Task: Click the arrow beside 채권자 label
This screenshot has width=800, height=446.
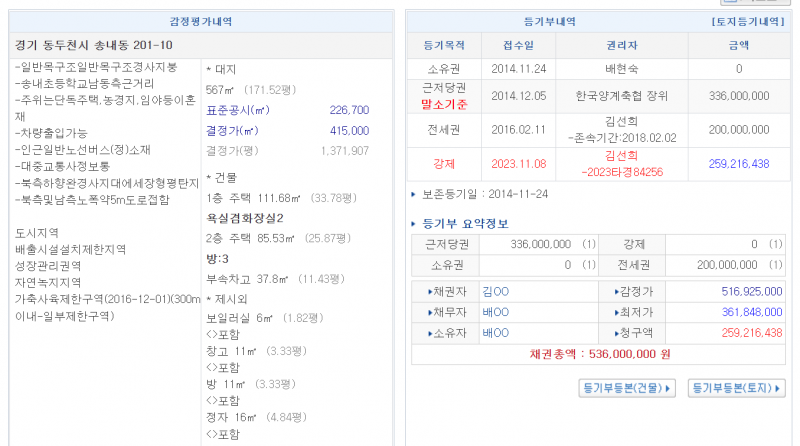Action: (x=428, y=292)
